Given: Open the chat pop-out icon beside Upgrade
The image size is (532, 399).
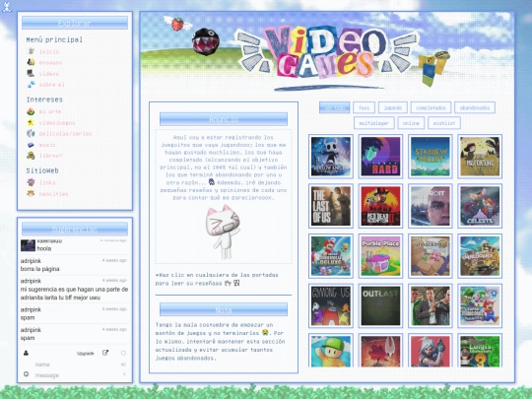Looking at the screenshot, I should [105, 353].
